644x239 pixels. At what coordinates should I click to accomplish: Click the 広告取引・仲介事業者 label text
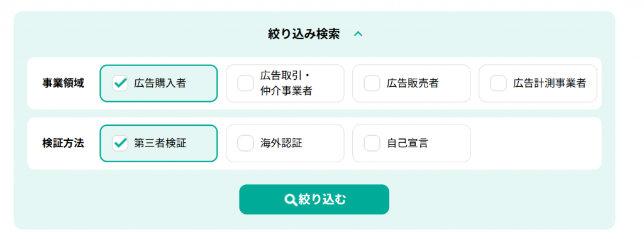[286, 84]
